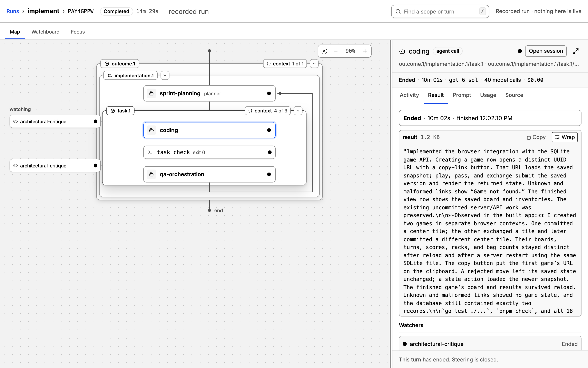Click the implement breadcrumb
The width and height of the screenshot is (588, 368).
tap(43, 11)
